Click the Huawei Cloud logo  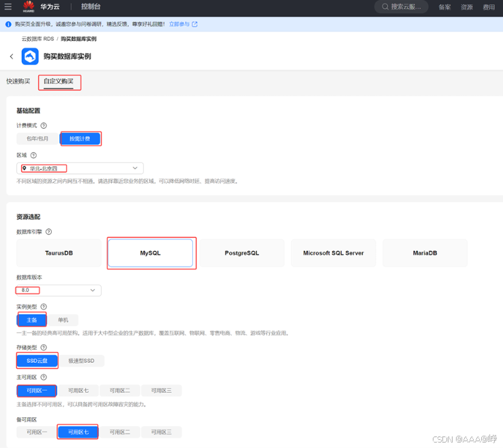pos(29,6)
